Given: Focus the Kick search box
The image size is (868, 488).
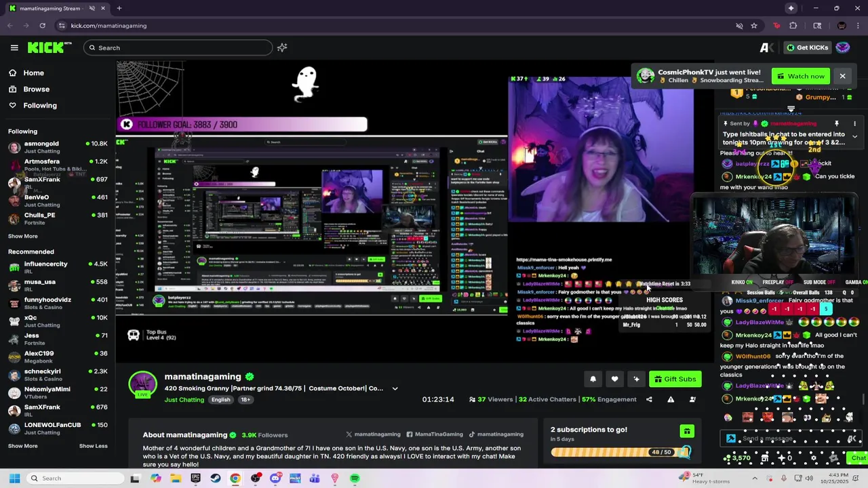Looking at the screenshot, I should 178,47.
